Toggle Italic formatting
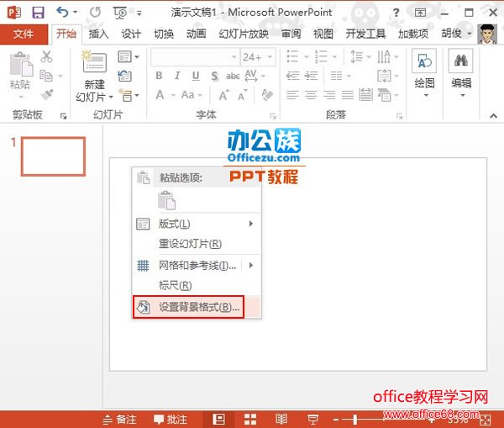Image resolution: width=504 pixels, height=428 pixels. click(x=177, y=76)
